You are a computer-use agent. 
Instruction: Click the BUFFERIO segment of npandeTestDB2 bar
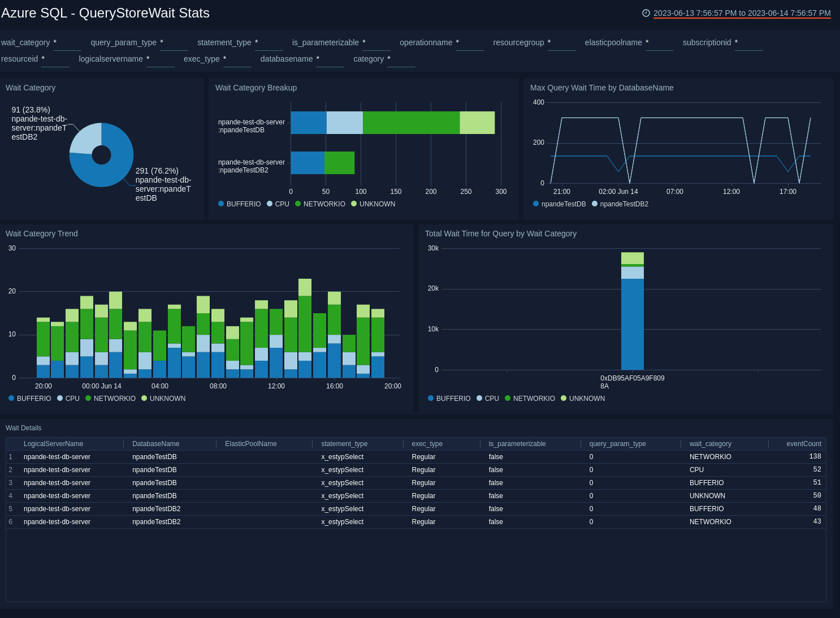point(308,163)
